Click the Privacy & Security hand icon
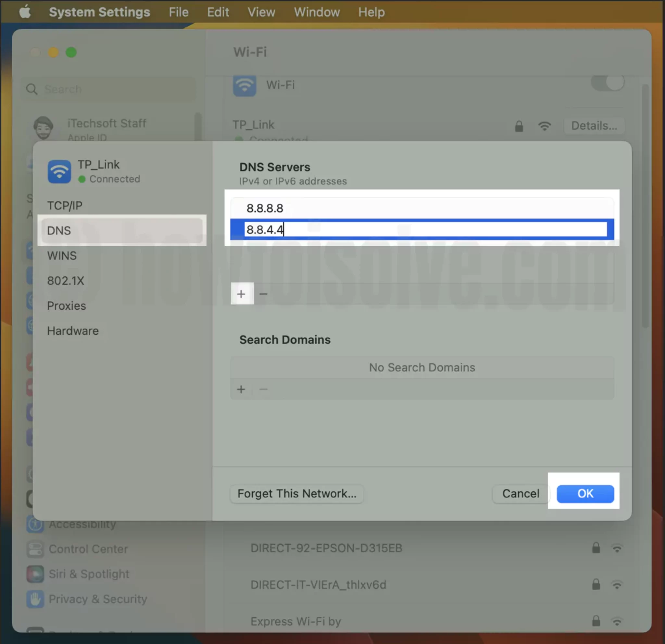665x644 pixels. coord(35,599)
